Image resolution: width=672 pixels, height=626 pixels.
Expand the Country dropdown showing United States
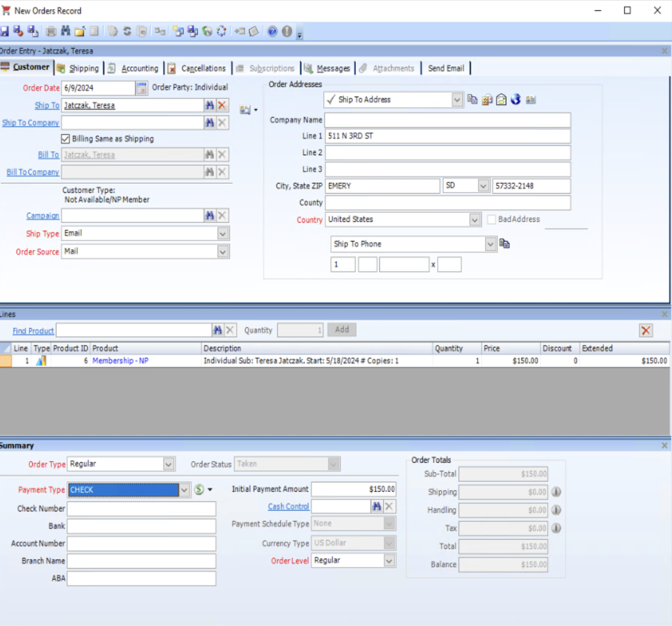coord(474,220)
